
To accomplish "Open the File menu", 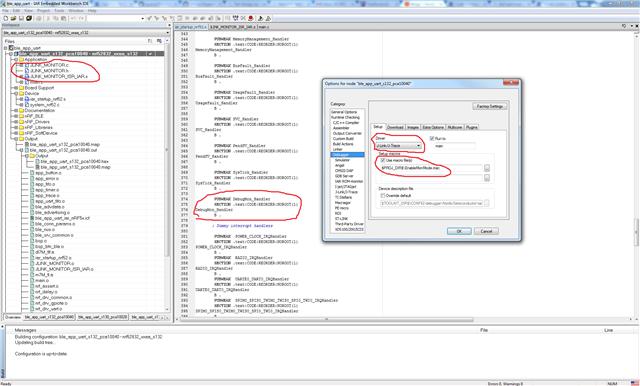I will (x=5, y=11).
